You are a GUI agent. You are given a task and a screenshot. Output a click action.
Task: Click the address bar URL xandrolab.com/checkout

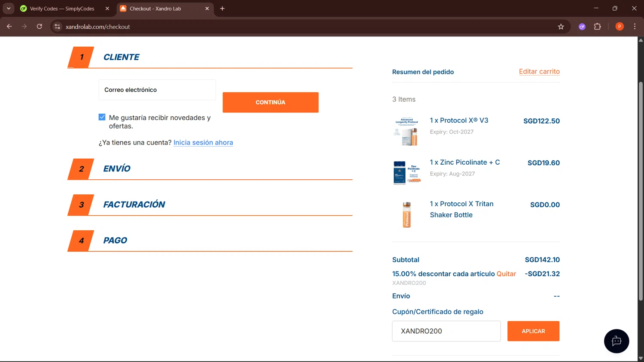coord(98,27)
